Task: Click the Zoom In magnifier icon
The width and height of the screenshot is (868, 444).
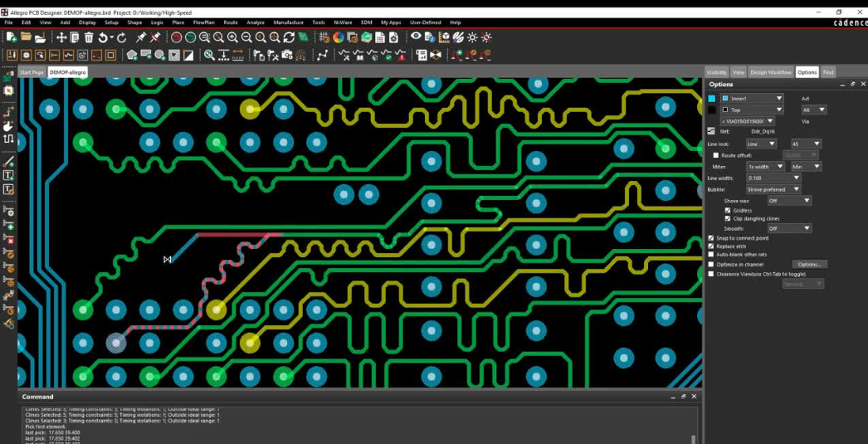Action: pos(232,37)
